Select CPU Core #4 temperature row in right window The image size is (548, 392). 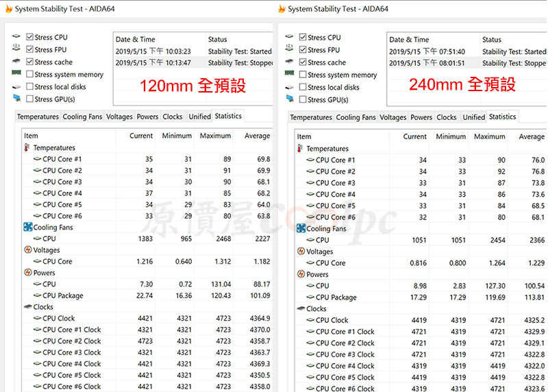tap(421, 194)
